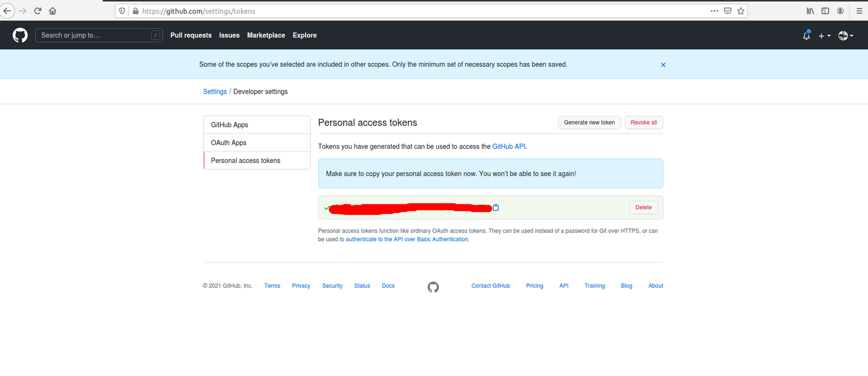Bookmark this page with star icon

coord(741,11)
